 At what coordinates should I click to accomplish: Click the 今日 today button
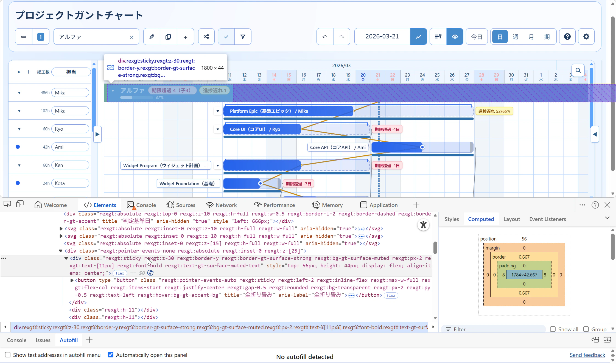coord(477,37)
